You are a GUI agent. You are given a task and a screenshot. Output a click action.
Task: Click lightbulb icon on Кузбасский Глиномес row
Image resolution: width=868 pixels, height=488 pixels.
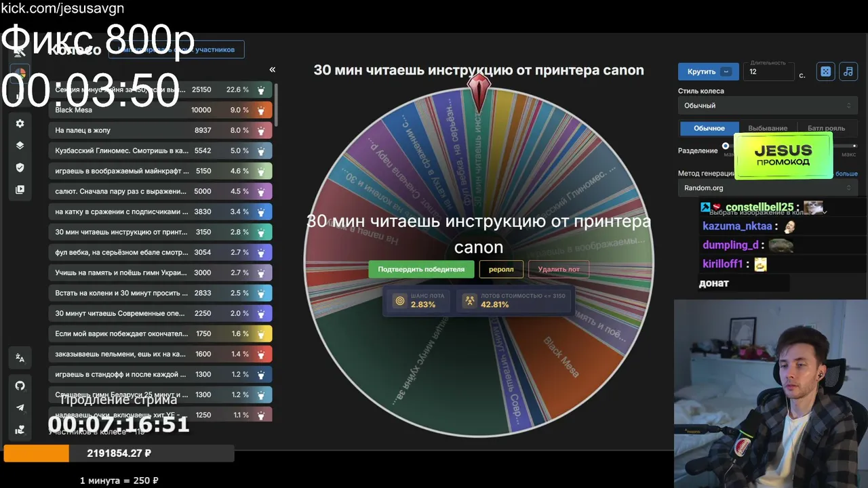coord(261,150)
